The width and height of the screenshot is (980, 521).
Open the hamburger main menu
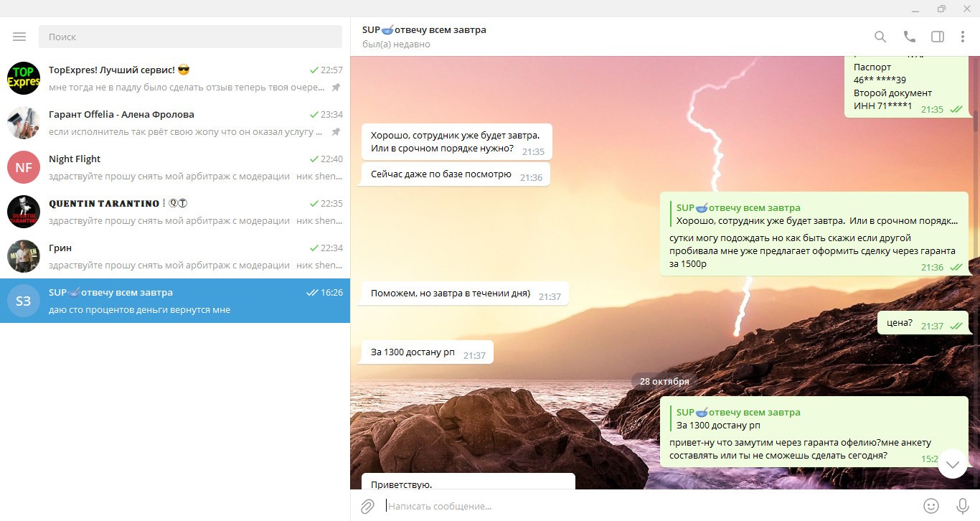coord(19,37)
